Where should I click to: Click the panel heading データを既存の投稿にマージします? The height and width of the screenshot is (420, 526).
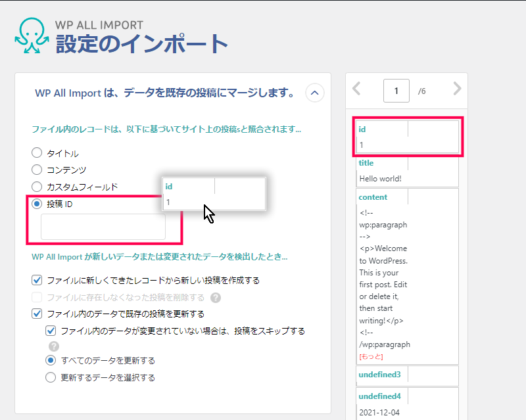pos(164,93)
